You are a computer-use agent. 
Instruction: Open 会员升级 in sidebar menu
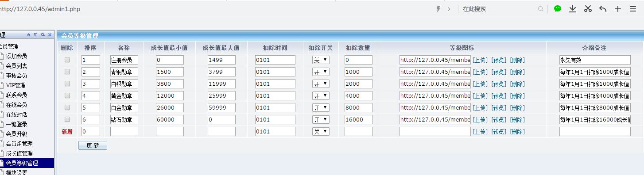(16, 134)
